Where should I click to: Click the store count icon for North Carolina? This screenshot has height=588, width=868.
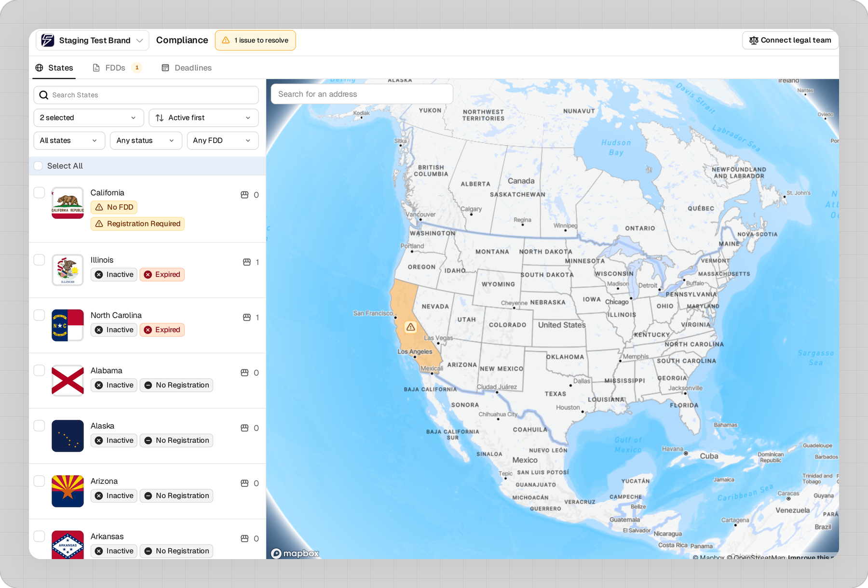[x=247, y=318]
